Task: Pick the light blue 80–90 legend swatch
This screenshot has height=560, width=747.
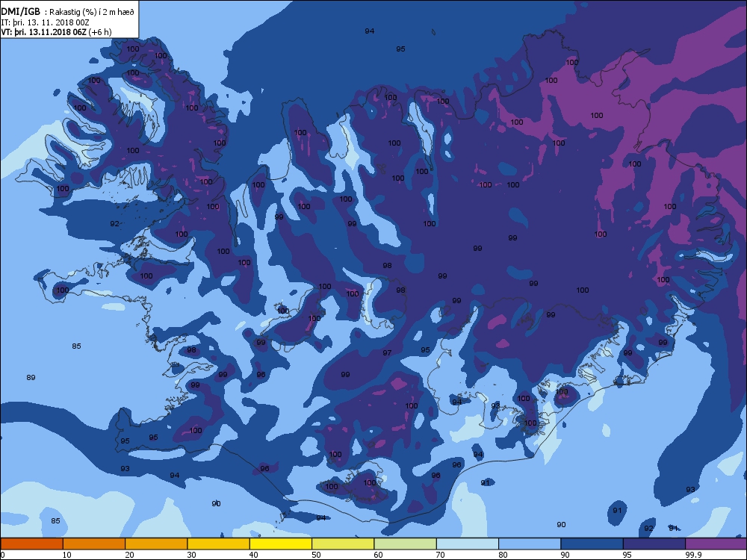Action: (530, 544)
